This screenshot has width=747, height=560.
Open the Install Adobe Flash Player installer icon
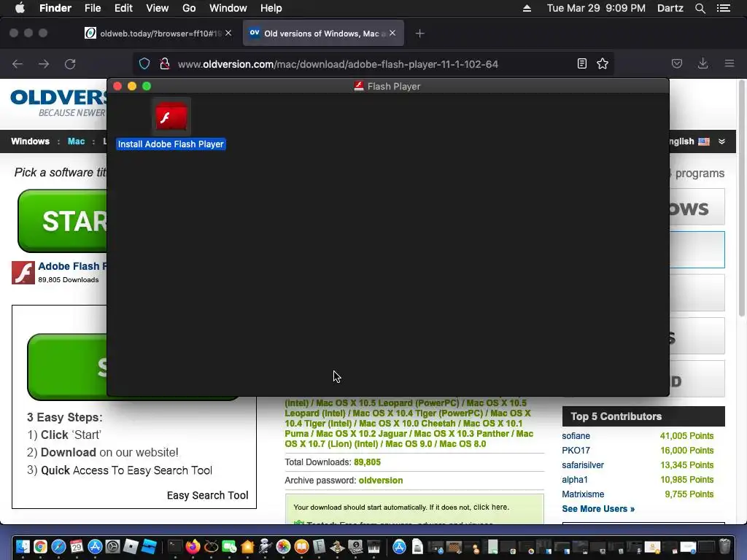point(171,116)
